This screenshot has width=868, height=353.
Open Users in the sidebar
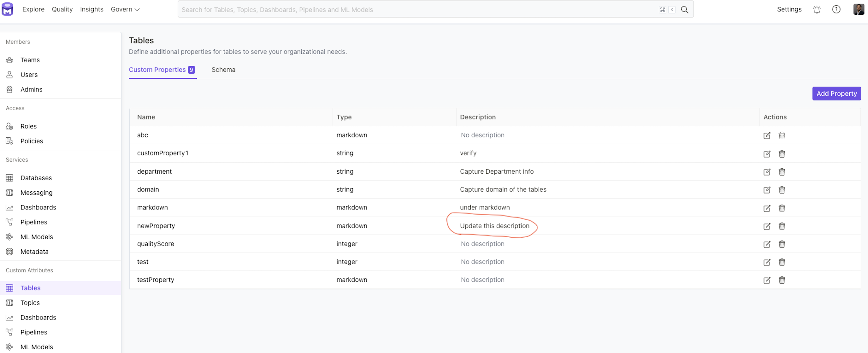click(29, 75)
